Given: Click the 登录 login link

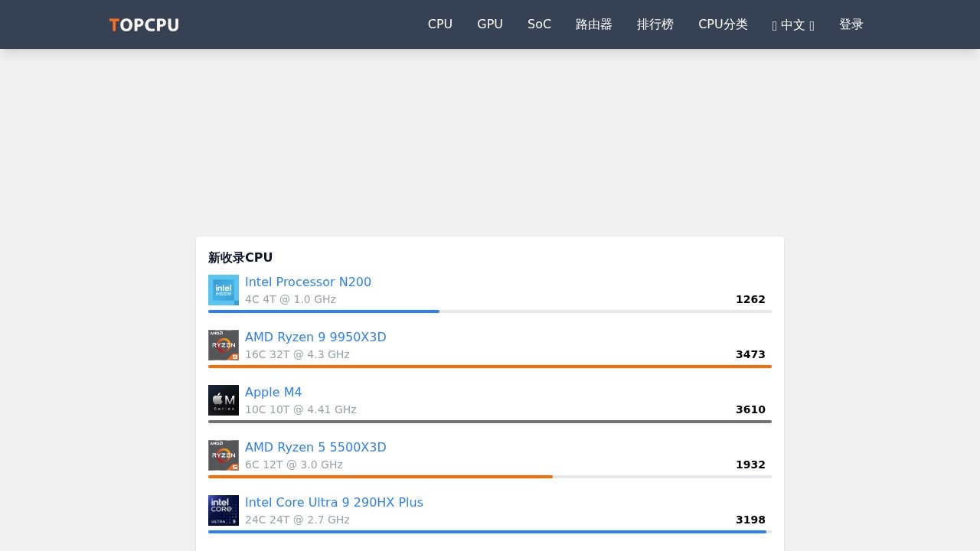Looking at the screenshot, I should (851, 24).
